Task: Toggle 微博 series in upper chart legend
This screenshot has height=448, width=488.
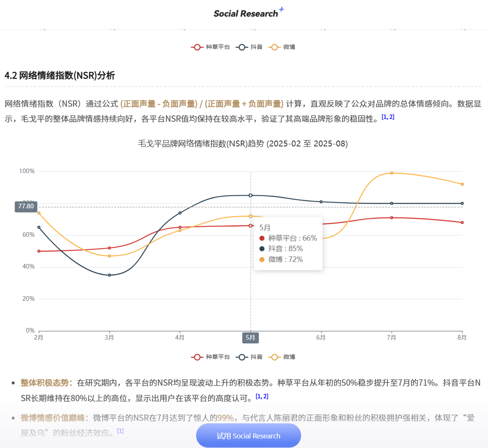Action: [282, 47]
